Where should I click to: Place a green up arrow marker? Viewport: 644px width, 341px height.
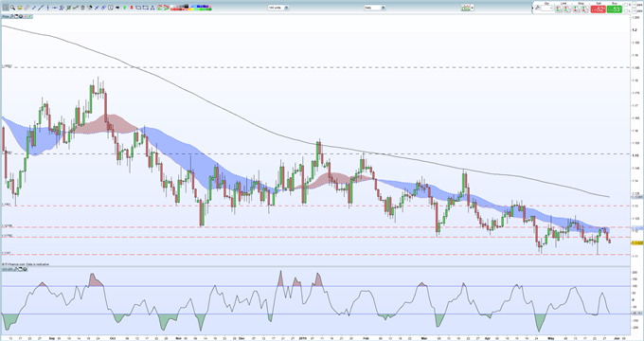point(124,8)
